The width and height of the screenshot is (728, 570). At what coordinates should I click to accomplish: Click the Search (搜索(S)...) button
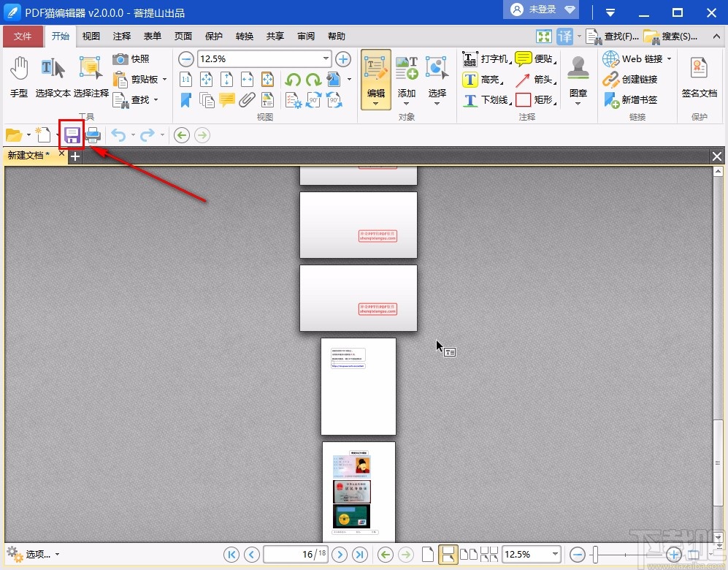670,37
